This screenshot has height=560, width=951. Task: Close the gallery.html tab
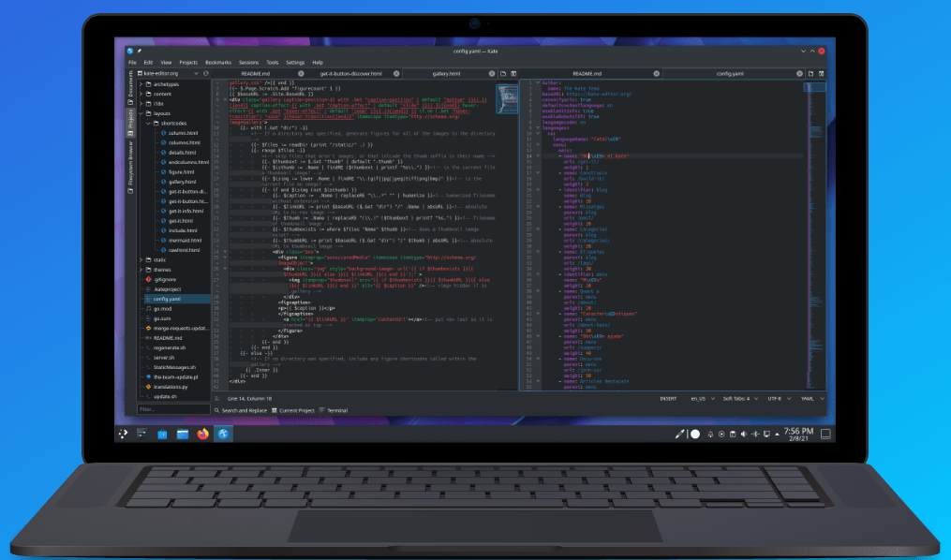pos(492,73)
